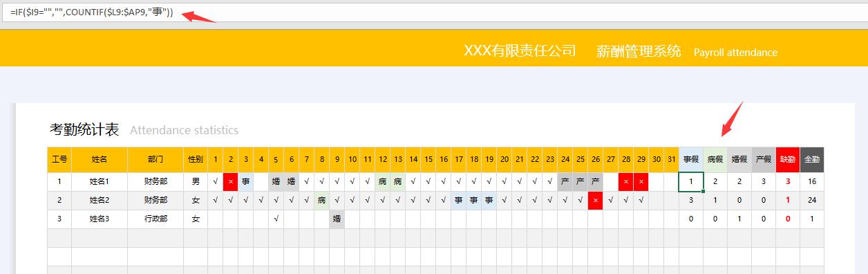Image resolution: width=868 pixels, height=274 pixels.
Task: Select 姓名1's 婚 cell on day 5
Action: 276,181
